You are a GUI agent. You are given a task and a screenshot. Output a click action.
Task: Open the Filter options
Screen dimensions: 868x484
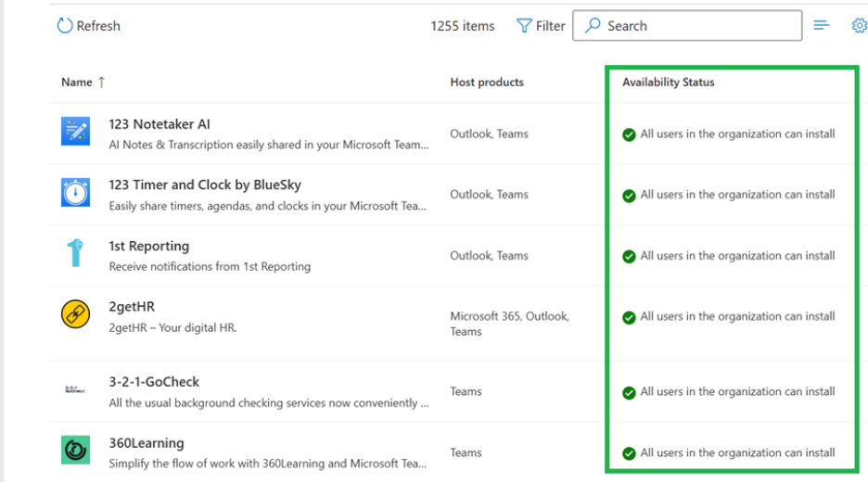541,26
